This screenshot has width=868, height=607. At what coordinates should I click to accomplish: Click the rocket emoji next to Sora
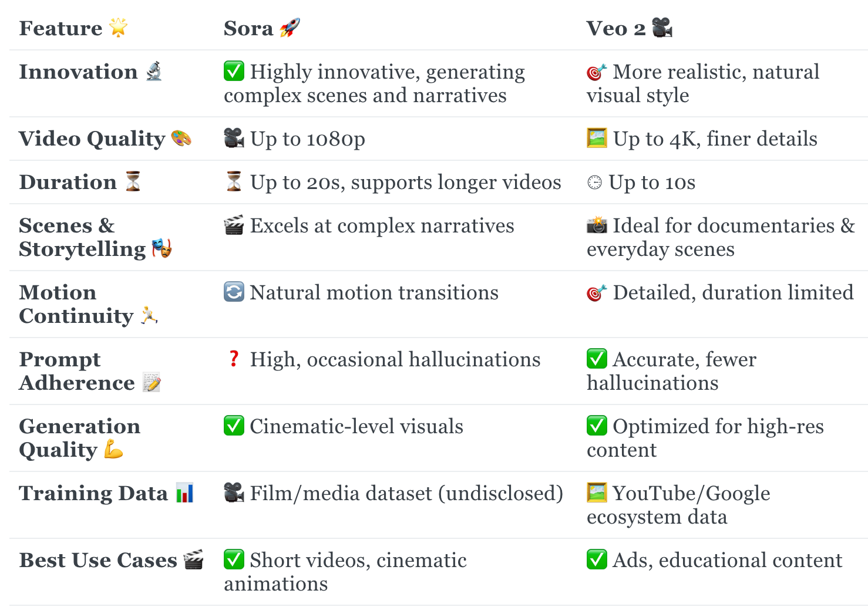(x=290, y=28)
